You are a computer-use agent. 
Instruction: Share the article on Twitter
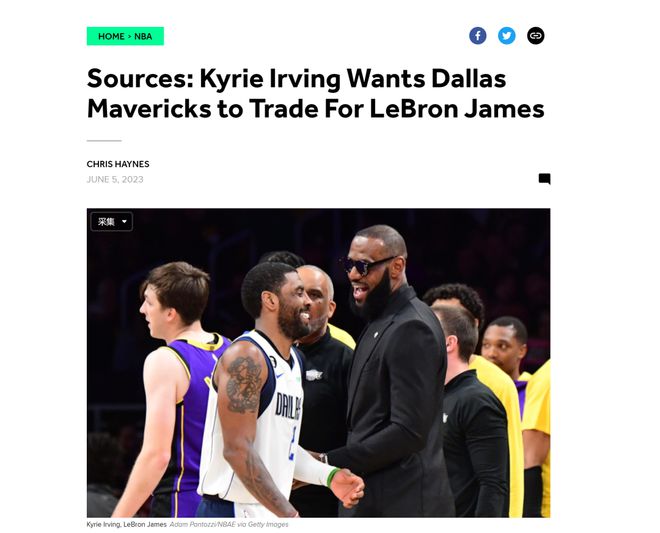(x=507, y=36)
